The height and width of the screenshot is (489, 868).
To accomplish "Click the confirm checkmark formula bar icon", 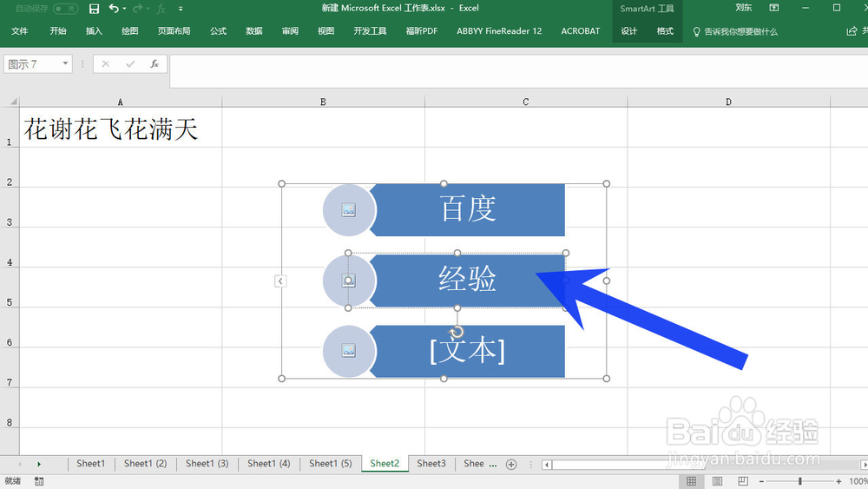I will (x=130, y=64).
